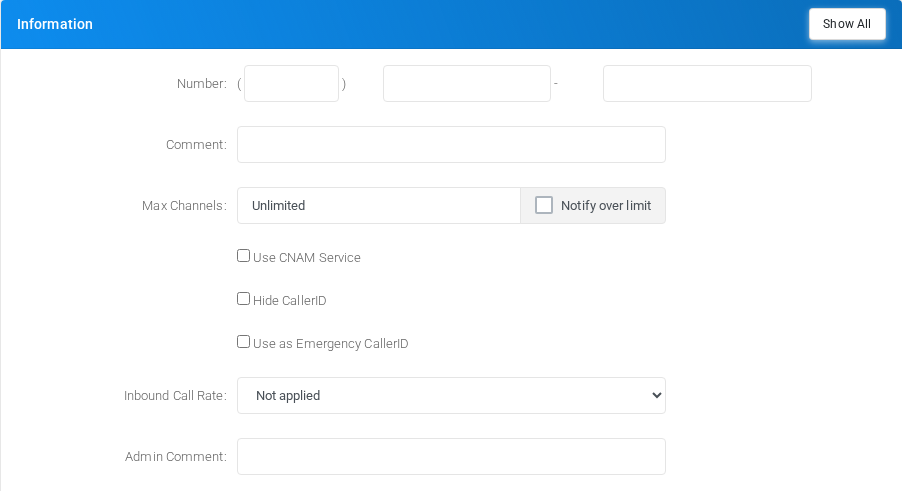Click the Inbound Call Rate label

175,396
